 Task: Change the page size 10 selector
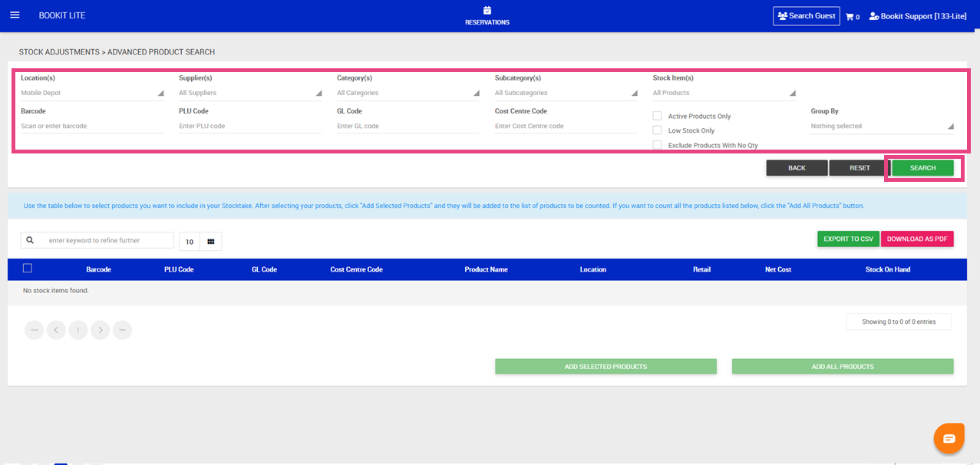tap(190, 242)
